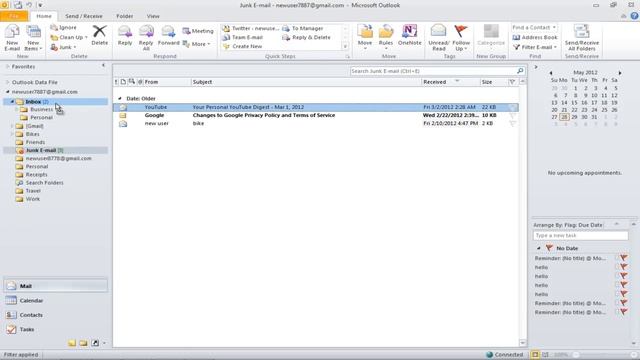
Task: Respond with a Meeting request
Action: coord(198,31)
